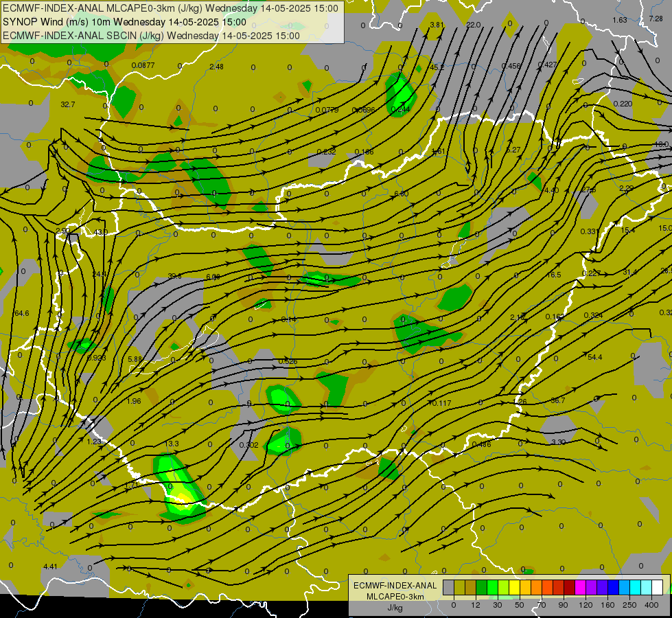The image size is (672, 618).
Task: Pick the red swatch before the 90 tick
Action: 558,587
